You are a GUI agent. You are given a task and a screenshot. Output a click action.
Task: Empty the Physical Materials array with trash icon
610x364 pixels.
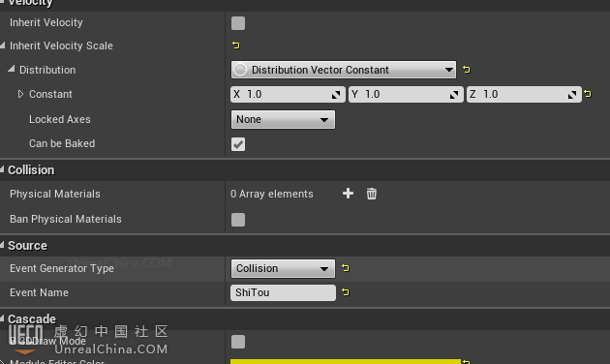point(372,194)
